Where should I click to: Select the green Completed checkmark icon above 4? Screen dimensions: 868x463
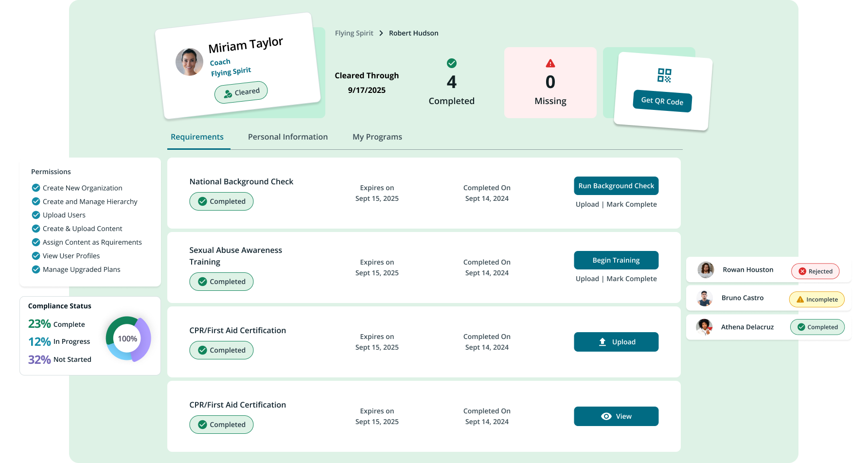(x=452, y=63)
